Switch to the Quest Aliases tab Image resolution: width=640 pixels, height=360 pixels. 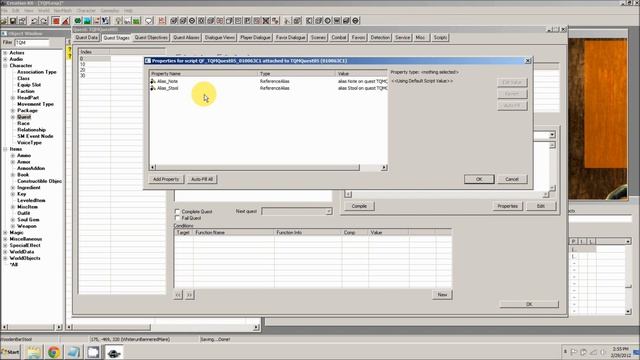(186, 38)
